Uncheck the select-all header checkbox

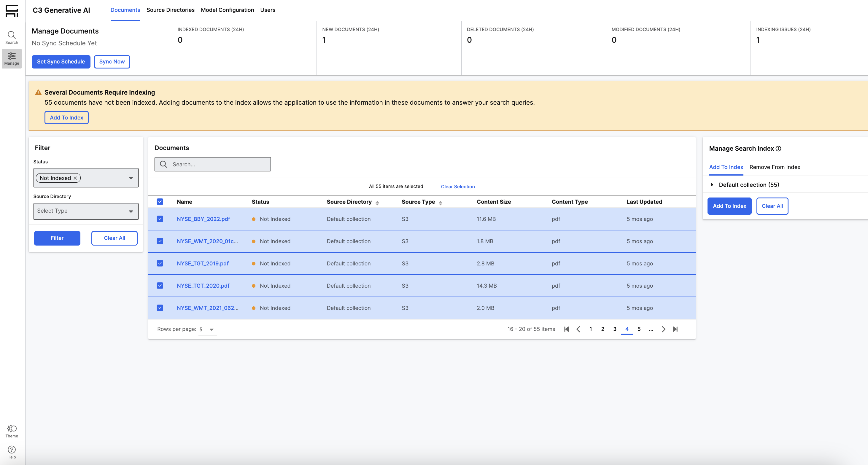(x=160, y=202)
